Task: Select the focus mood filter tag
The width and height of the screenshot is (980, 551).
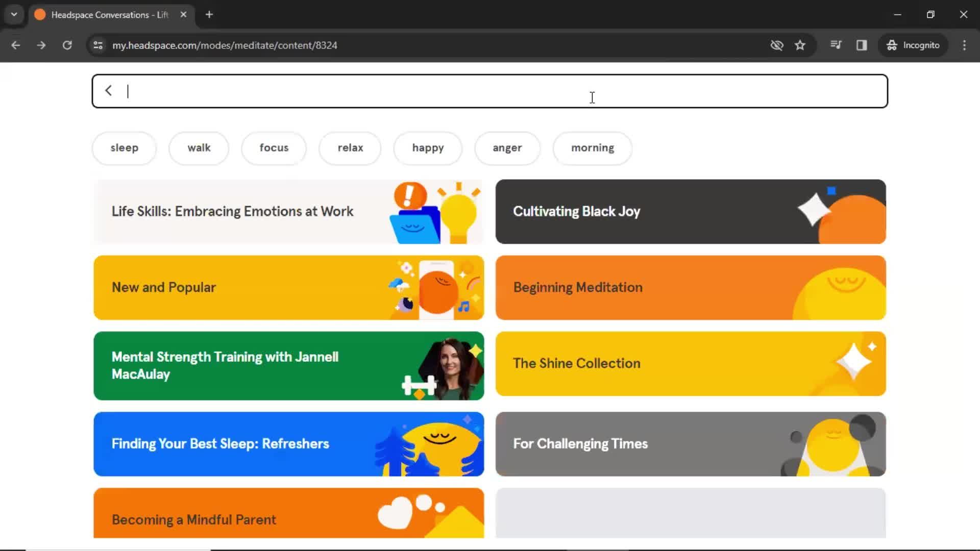Action: [x=274, y=147]
